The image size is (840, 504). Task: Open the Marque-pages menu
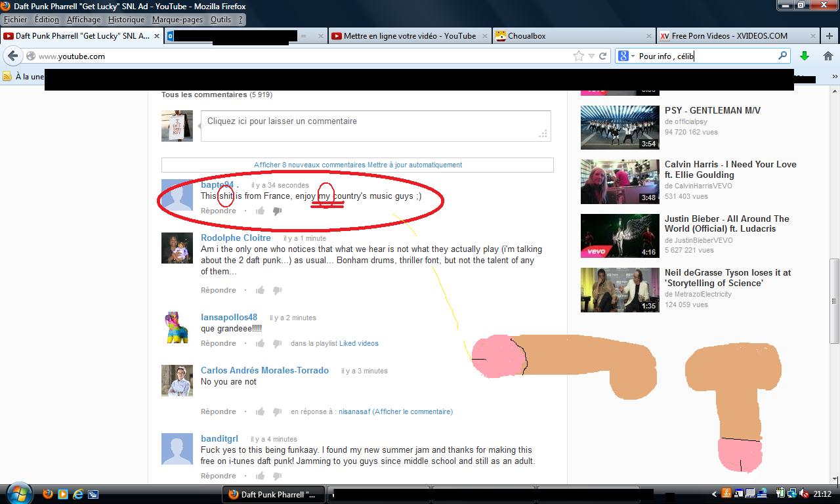[177, 20]
